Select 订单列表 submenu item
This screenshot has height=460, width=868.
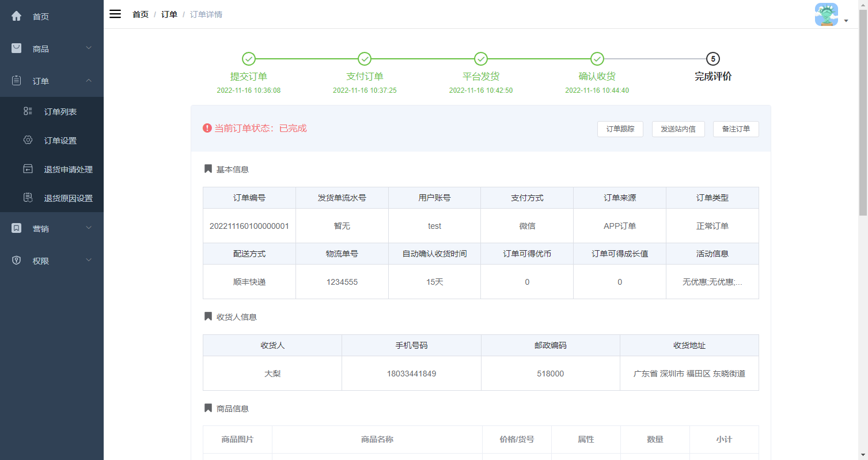52,111
